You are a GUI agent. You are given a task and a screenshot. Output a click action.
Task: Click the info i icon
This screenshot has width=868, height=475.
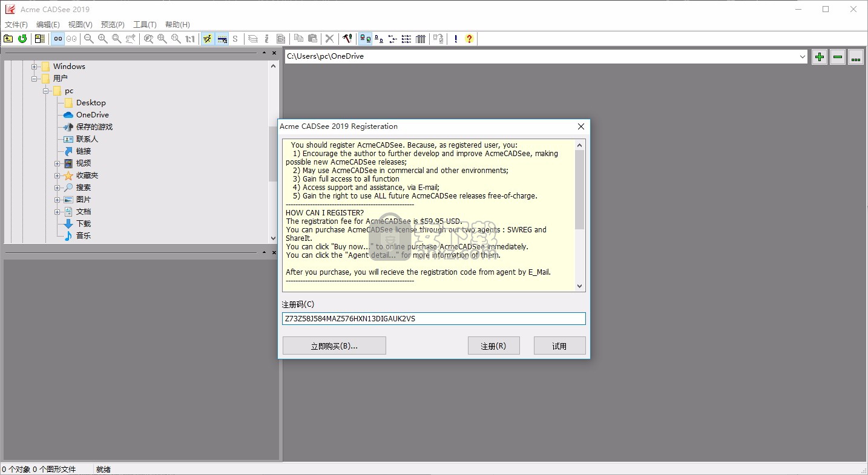pos(267,39)
